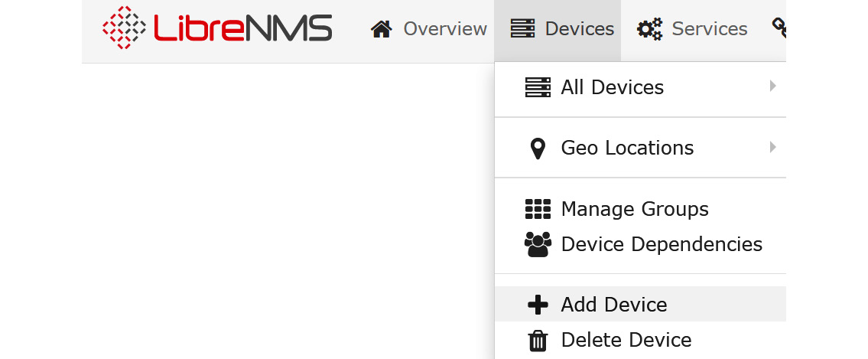Click the house icon beside Overview
This screenshot has height=359, width=868.
point(382,28)
